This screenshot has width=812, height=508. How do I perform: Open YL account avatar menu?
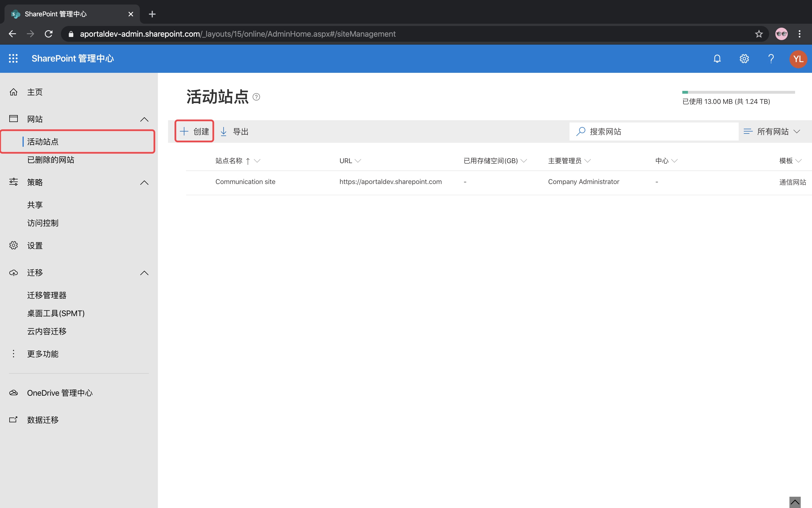point(798,59)
